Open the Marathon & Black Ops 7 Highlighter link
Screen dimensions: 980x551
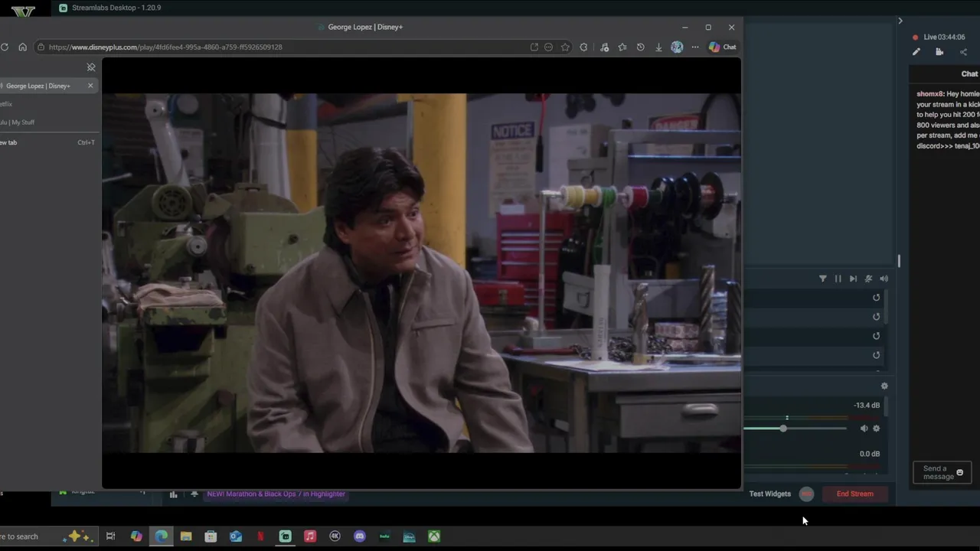(x=276, y=494)
